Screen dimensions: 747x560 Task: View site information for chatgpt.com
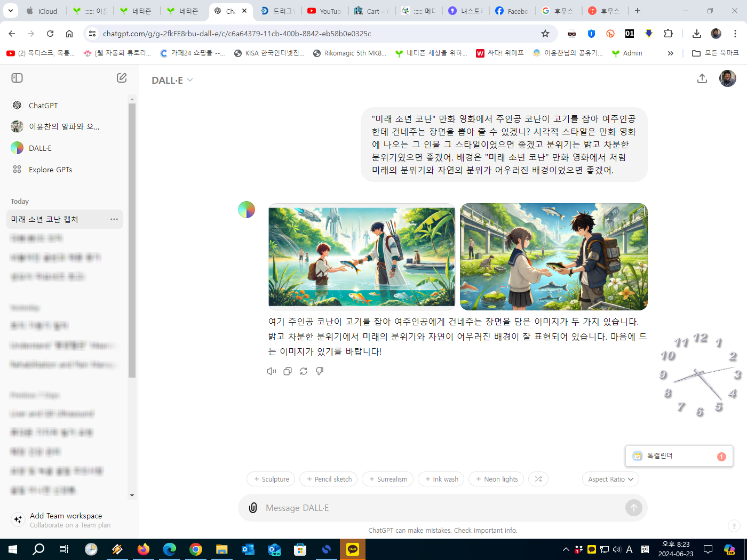(x=92, y=34)
